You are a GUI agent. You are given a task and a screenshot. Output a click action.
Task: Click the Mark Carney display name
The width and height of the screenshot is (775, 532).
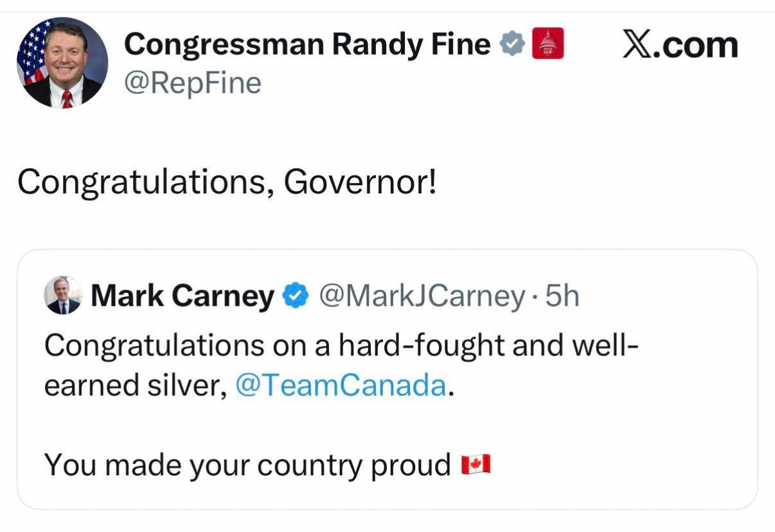[x=183, y=296]
